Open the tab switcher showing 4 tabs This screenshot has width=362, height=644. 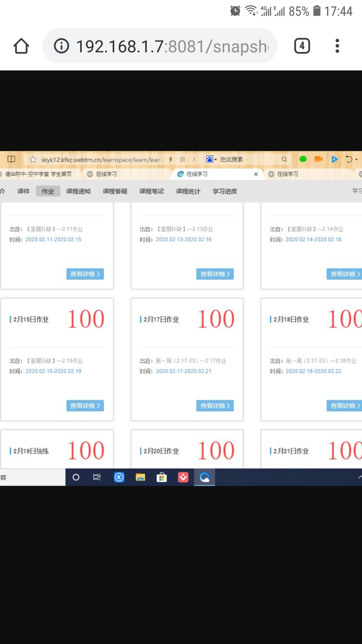(302, 46)
